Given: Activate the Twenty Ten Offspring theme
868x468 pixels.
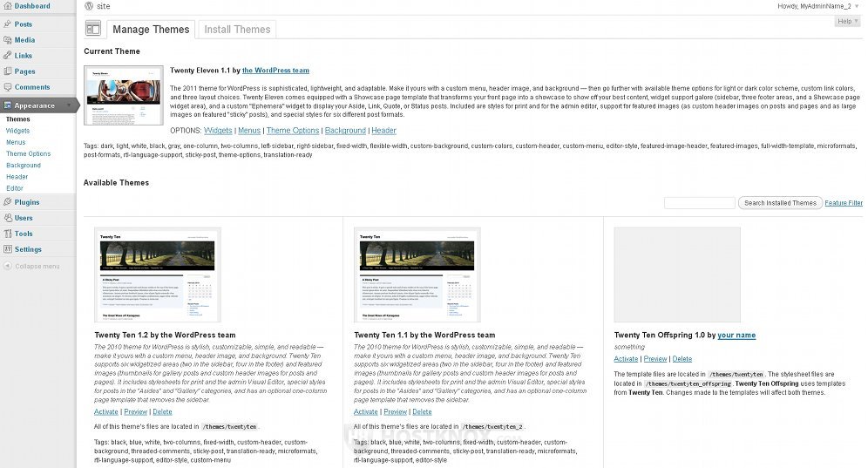Looking at the screenshot, I should coord(626,359).
